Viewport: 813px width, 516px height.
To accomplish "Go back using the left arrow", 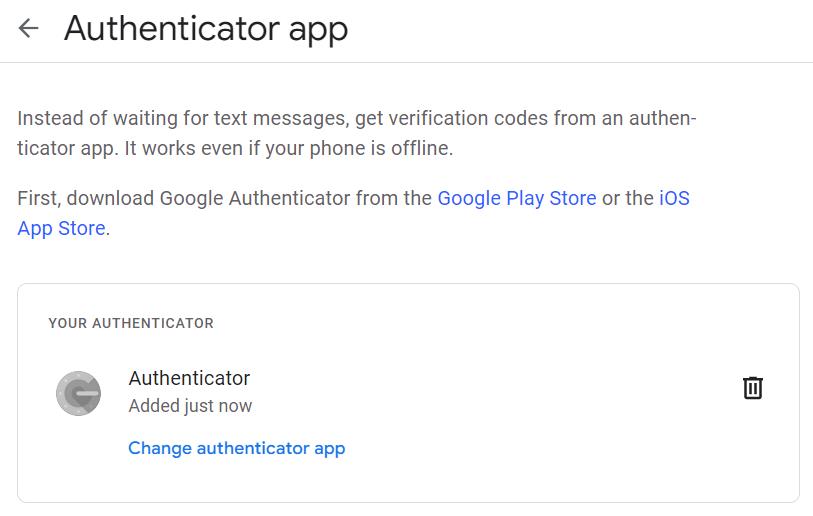I will 29,28.
